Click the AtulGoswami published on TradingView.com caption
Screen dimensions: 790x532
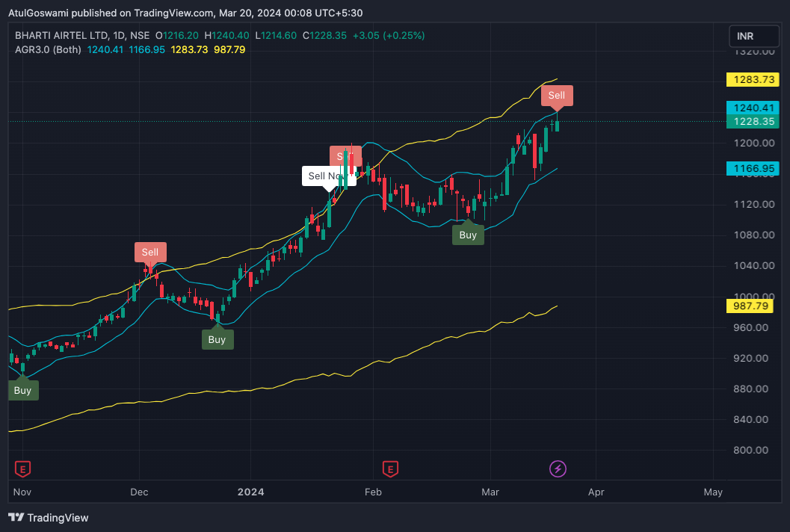tap(185, 13)
